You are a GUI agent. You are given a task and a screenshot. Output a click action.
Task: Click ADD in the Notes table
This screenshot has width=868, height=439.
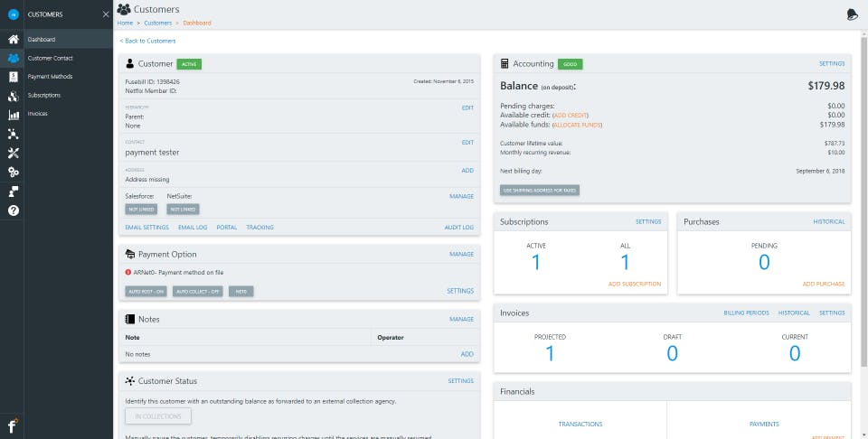coord(467,354)
